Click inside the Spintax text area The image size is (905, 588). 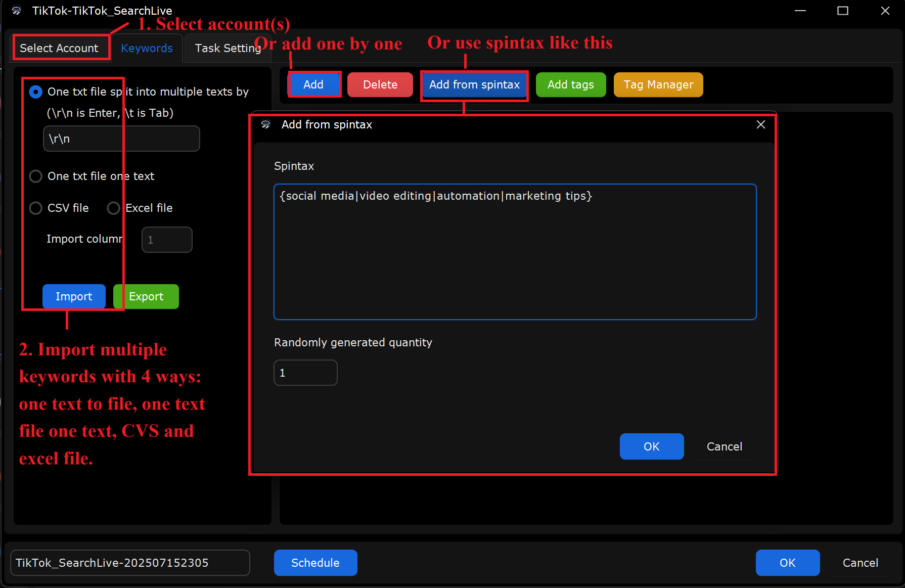515,252
